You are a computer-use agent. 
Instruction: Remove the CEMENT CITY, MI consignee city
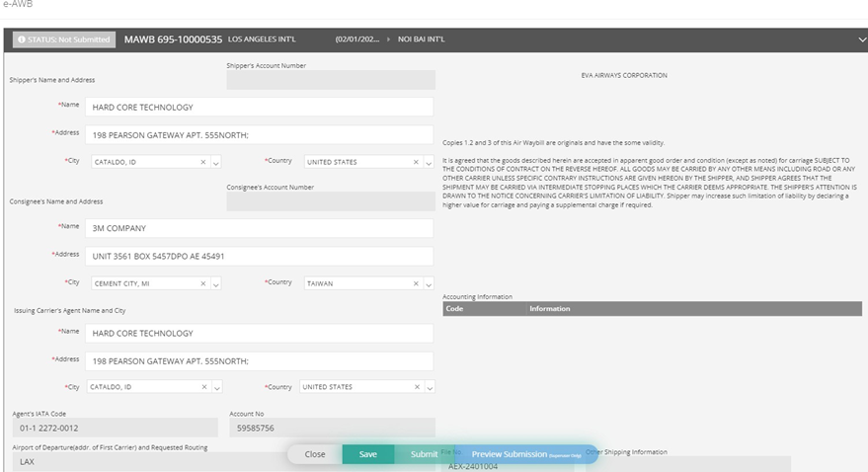203,283
